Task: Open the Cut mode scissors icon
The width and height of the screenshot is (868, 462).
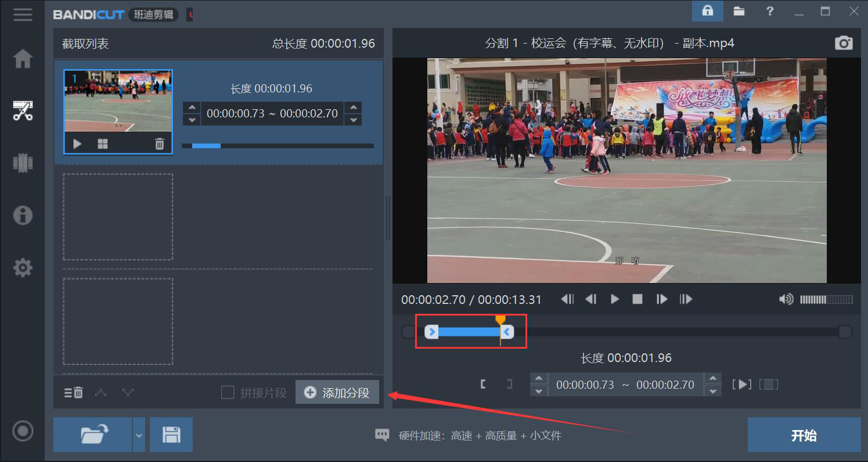Action: pyautogui.click(x=23, y=110)
